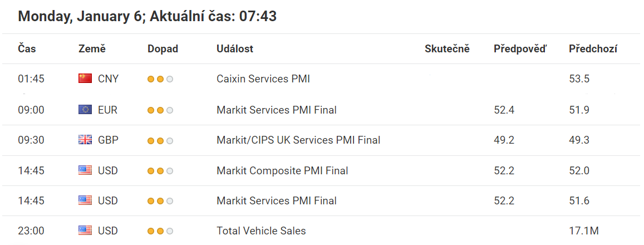Open Markit/CIPS UK Services PMI Final event

click(298, 140)
